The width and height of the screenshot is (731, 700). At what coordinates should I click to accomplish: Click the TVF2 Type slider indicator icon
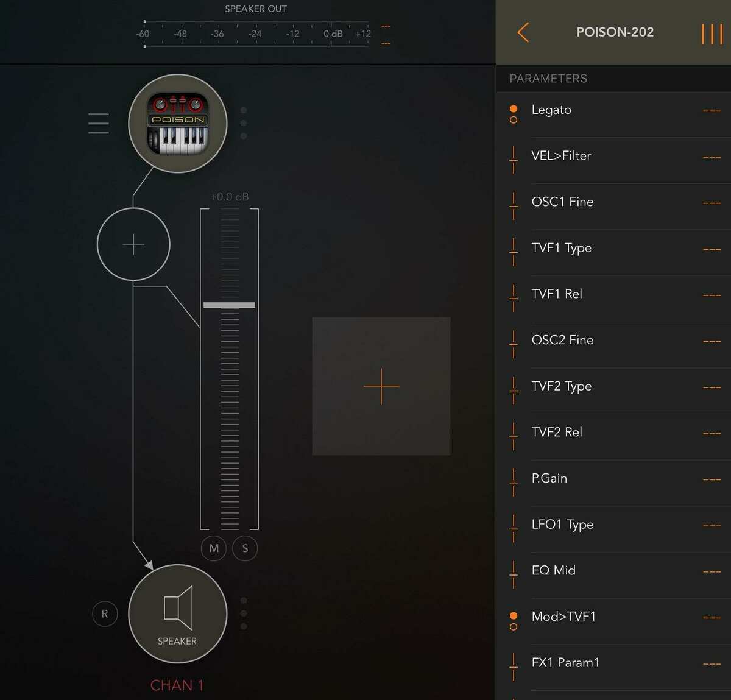tap(514, 391)
